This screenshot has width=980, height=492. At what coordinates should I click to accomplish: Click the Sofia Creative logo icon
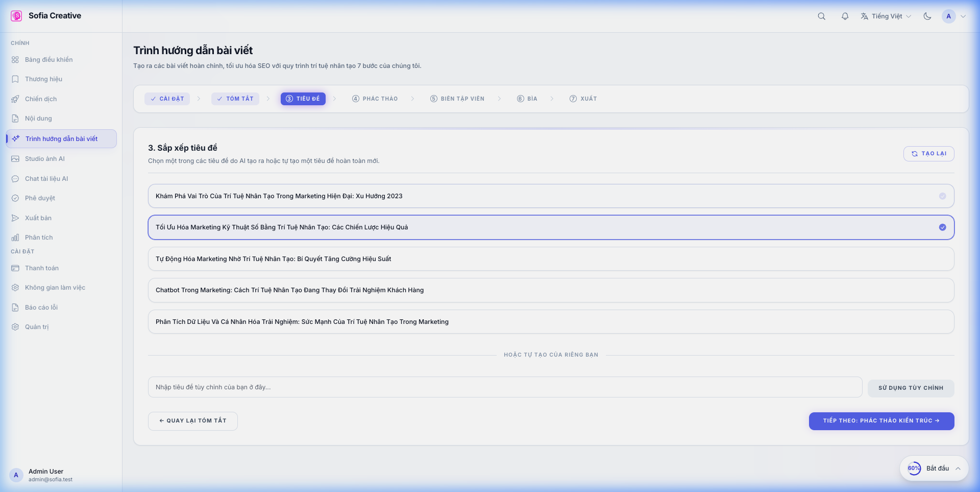point(16,16)
